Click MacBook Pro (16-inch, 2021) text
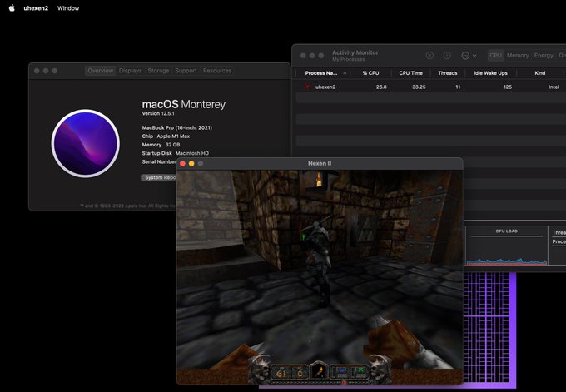This screenshot has height=392, width=566. pyautogui.click(x=176, y=127)
